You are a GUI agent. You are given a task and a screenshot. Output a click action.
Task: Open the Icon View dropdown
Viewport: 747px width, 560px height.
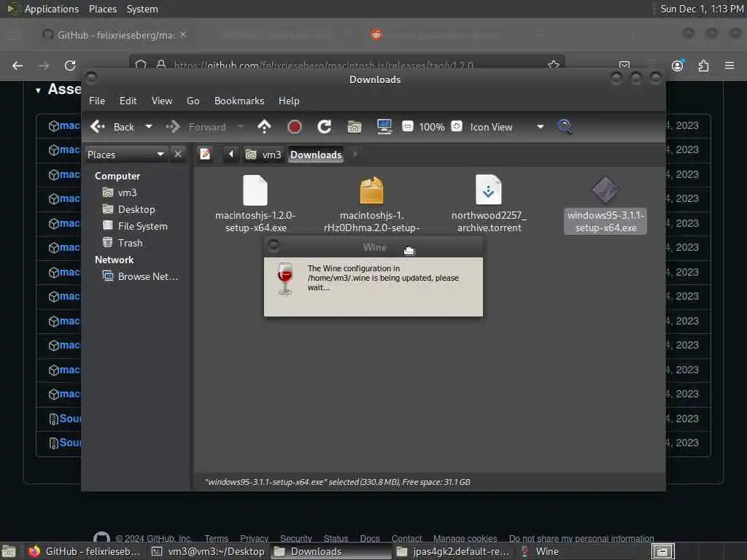[506, 127]
